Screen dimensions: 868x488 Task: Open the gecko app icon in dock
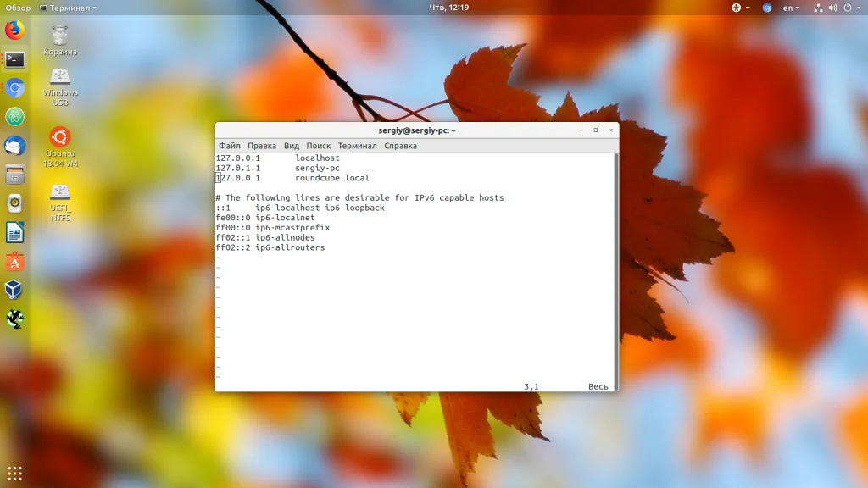click(15, 319)
